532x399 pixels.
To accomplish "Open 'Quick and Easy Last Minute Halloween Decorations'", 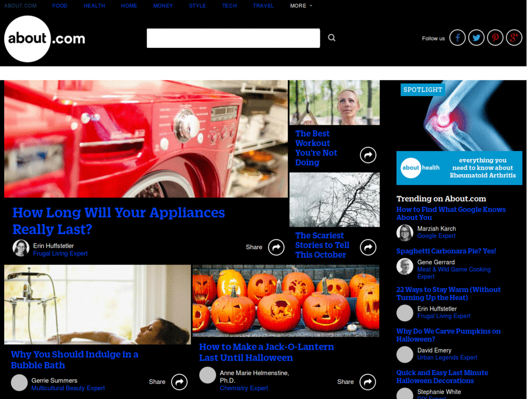I will [x=442, y=377].
